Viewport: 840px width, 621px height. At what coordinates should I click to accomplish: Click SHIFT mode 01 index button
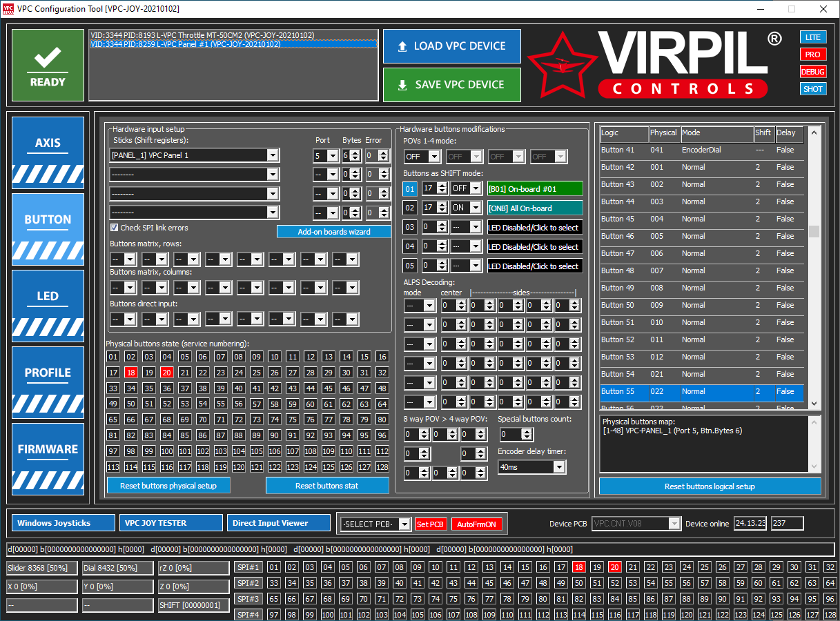pyautogui.click(x=410, y=188)
